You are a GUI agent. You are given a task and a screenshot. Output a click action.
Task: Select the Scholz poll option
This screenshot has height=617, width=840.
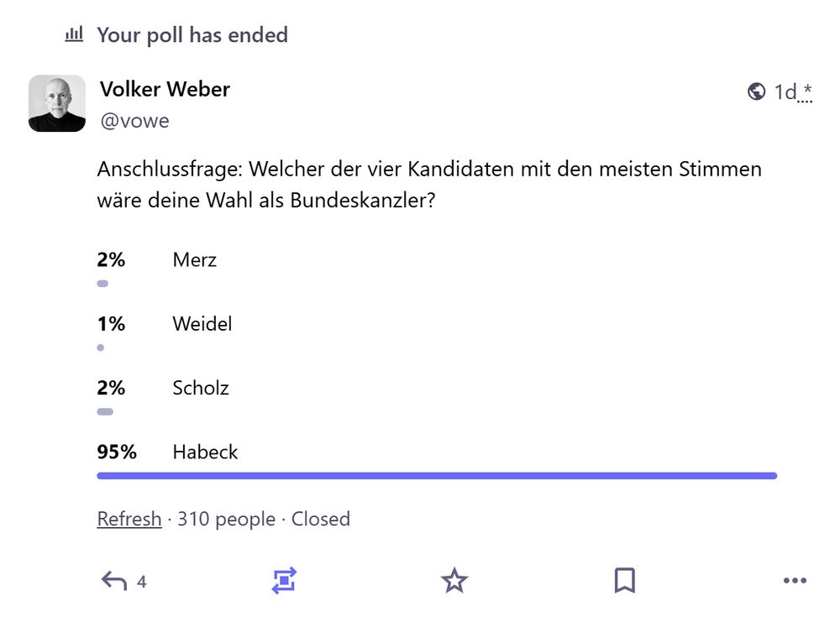[201, 388]
